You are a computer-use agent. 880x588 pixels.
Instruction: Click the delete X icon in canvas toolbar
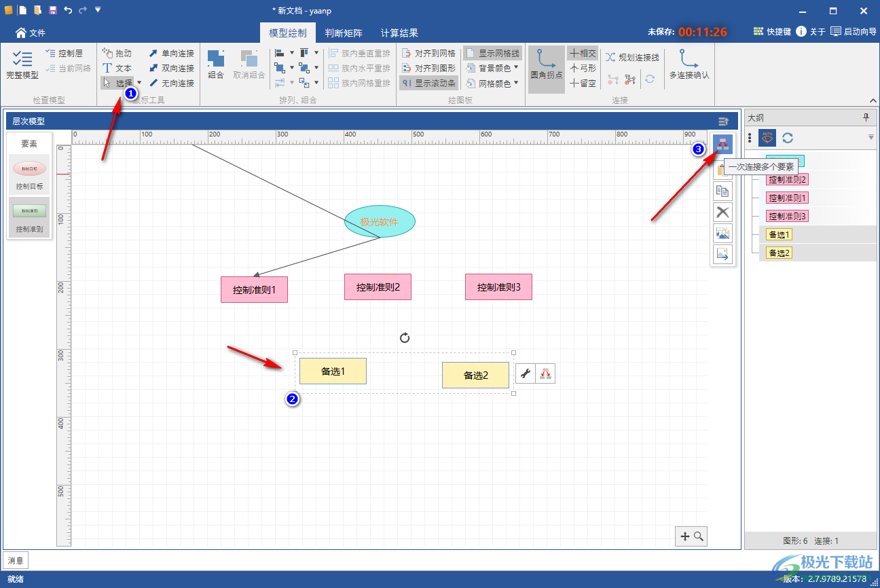(722, 213)
